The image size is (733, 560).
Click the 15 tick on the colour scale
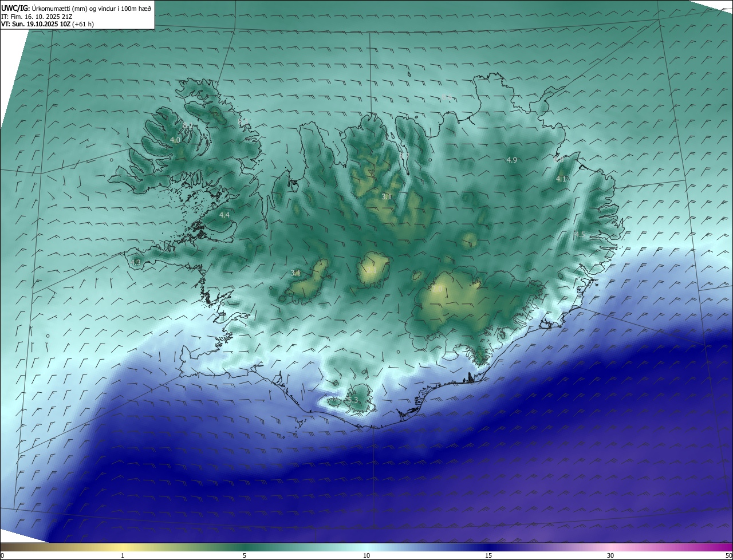[488, 555]
